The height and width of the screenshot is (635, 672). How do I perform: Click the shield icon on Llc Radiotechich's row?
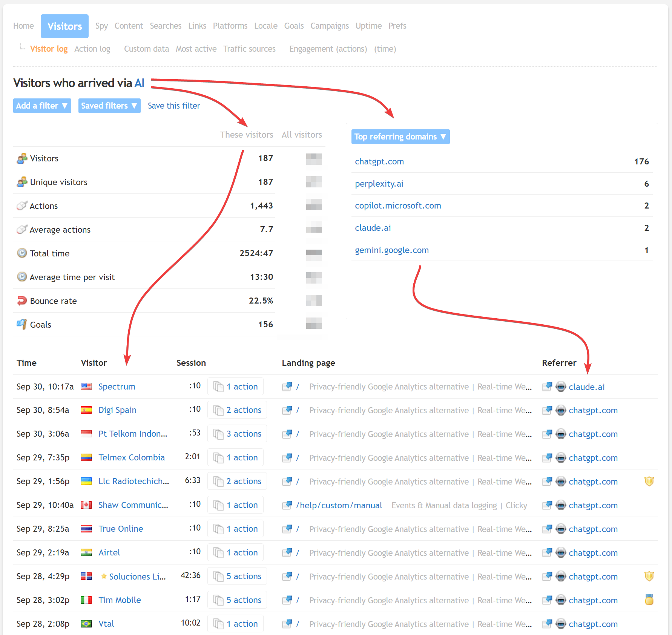coord(649,481)
